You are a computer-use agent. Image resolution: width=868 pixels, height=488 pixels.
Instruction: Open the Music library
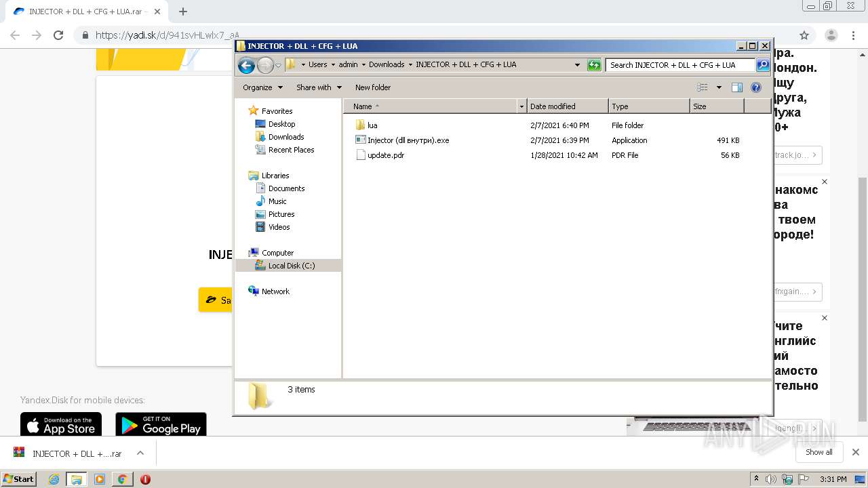pos(271,201)
